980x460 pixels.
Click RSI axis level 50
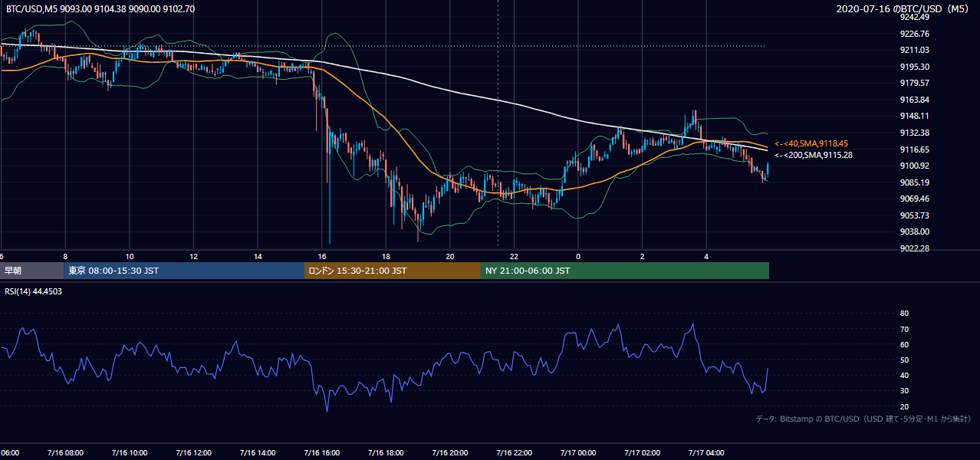pos(904,360)
